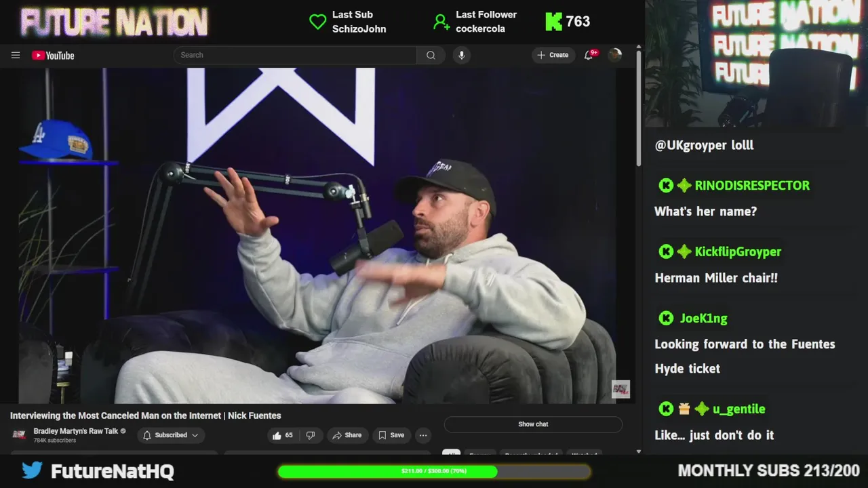
Task: Click the search magnifier button
Action: pyautogui.click(x=431, y=55)
